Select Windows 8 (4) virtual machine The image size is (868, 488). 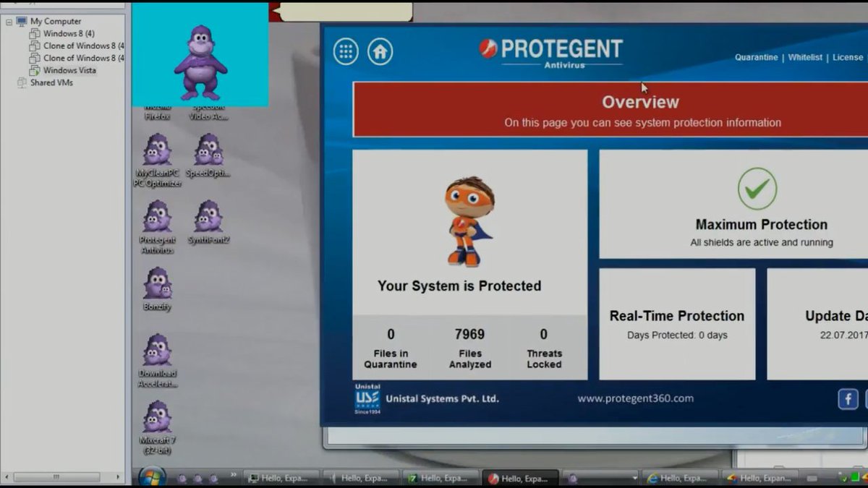click(69, 34)
